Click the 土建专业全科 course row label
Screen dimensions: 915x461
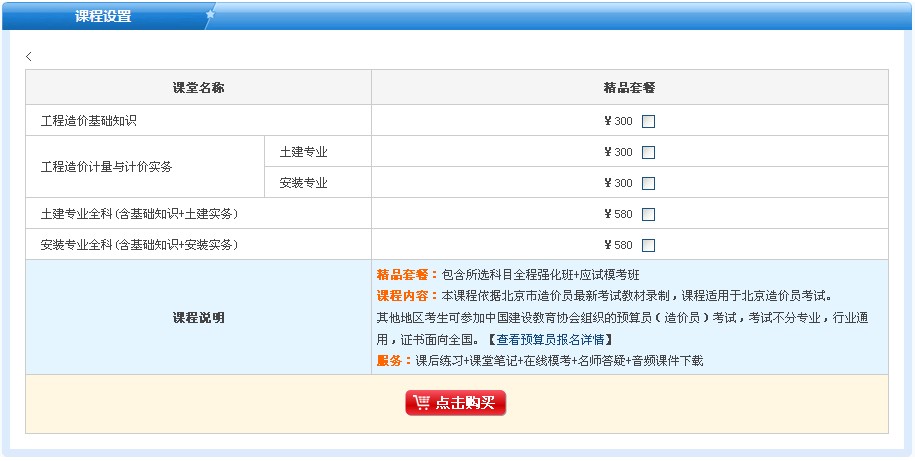click(139, 214)
